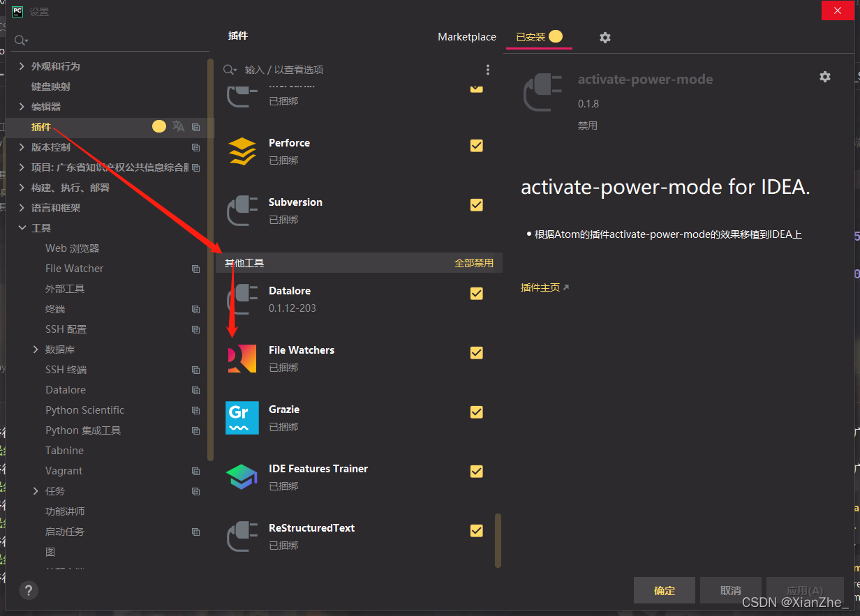Screen dimensions: 860x616
Task: Click the Subversion plugin plug icon
Action: 242,211
